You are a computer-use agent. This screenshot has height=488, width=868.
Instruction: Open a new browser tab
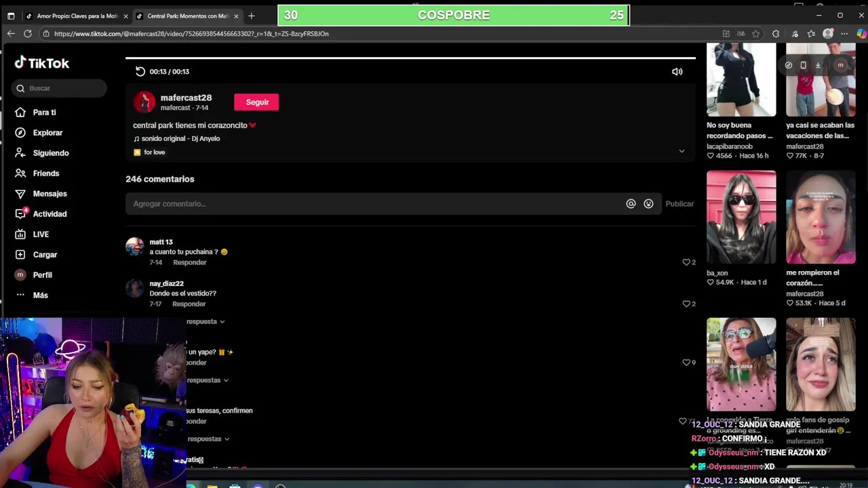(x=252, y=16)
